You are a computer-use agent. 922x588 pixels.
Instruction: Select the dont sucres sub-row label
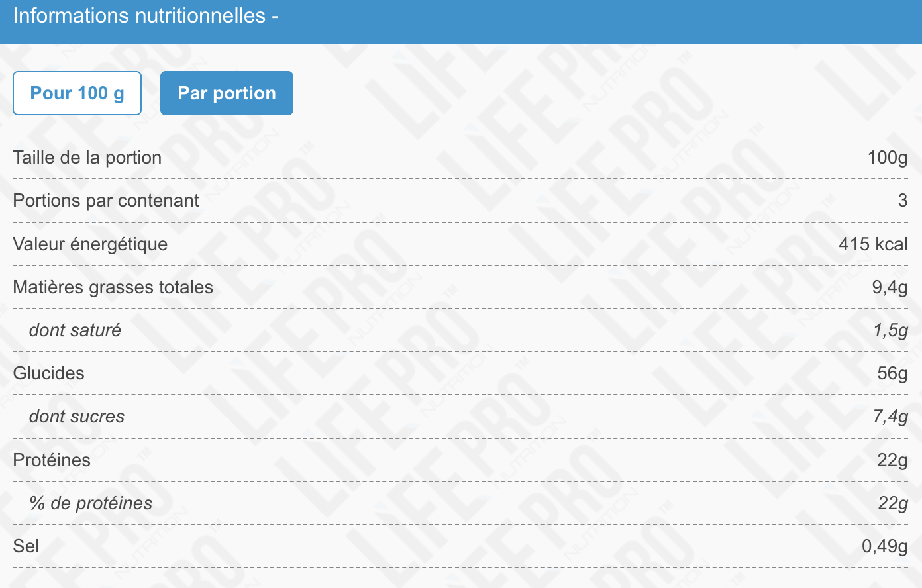[77, 416]
